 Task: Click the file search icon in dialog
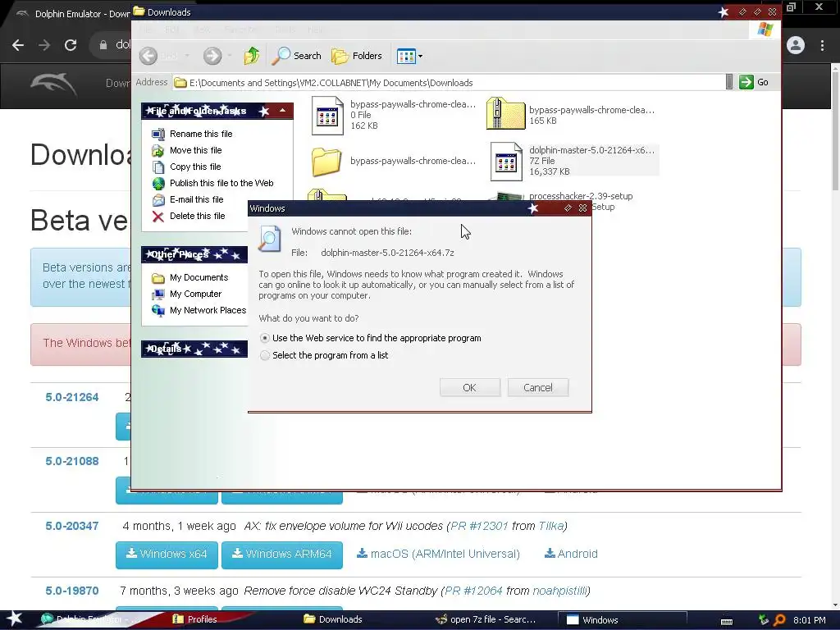click(269, 239)
